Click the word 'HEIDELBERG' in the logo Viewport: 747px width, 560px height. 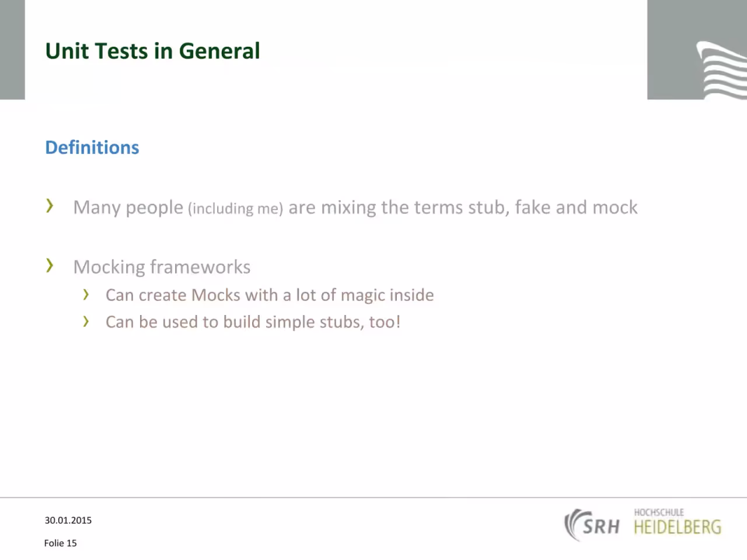[678, 527]
